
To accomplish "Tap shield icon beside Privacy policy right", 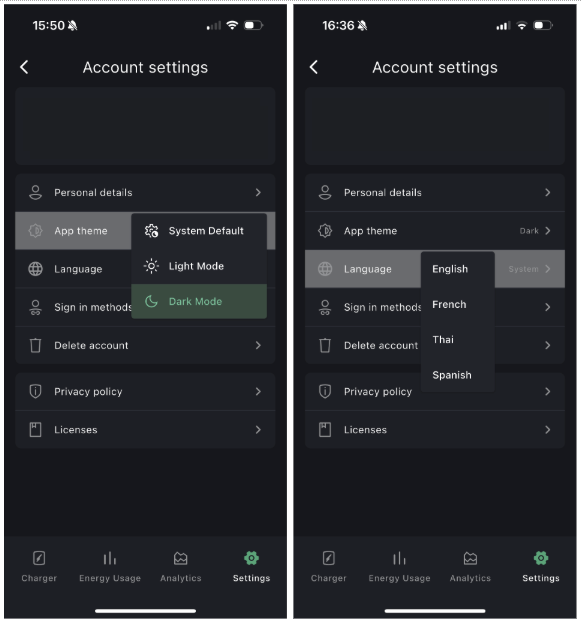I will [325, 391].
